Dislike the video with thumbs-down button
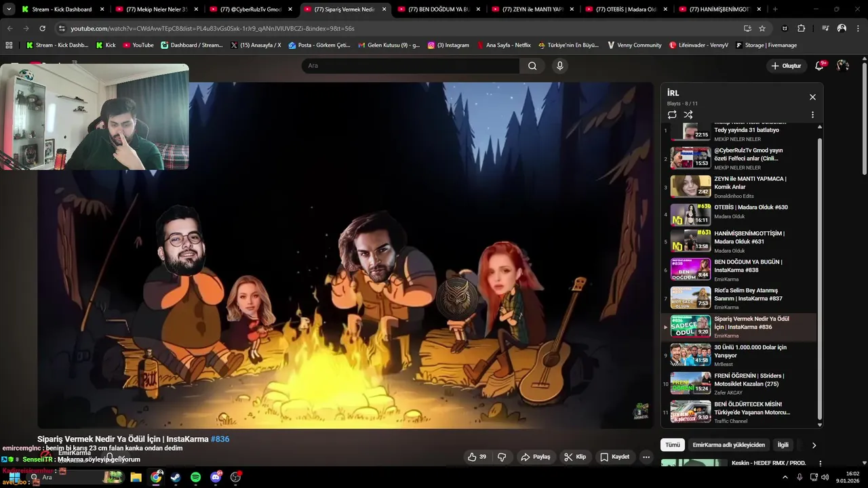The image size is (868, 488). [x=502, y=457]
